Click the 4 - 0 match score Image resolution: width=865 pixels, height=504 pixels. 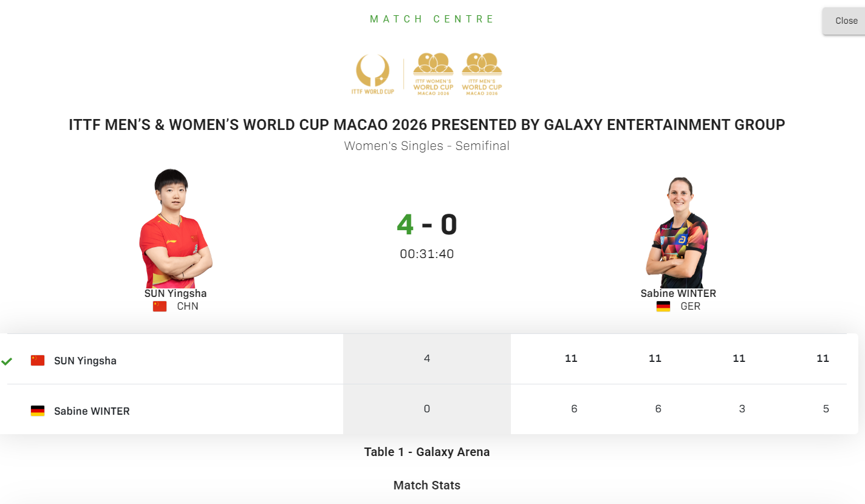click(x=426, y=225)
